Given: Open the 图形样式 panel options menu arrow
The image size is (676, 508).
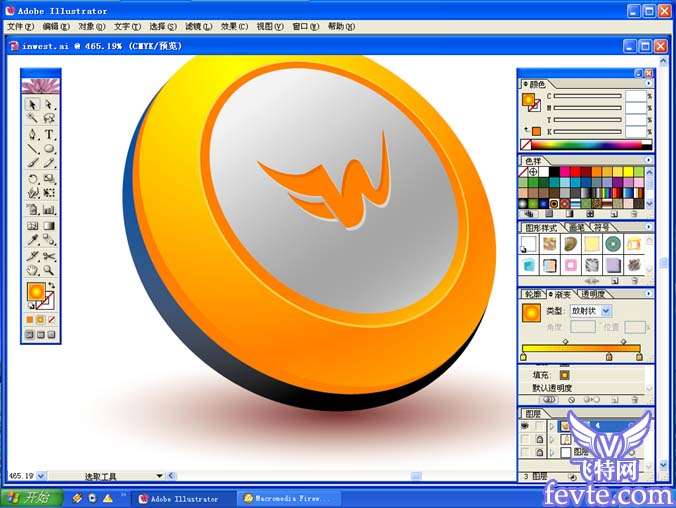Looking at the screenshot, I should [x=648, y=227].
